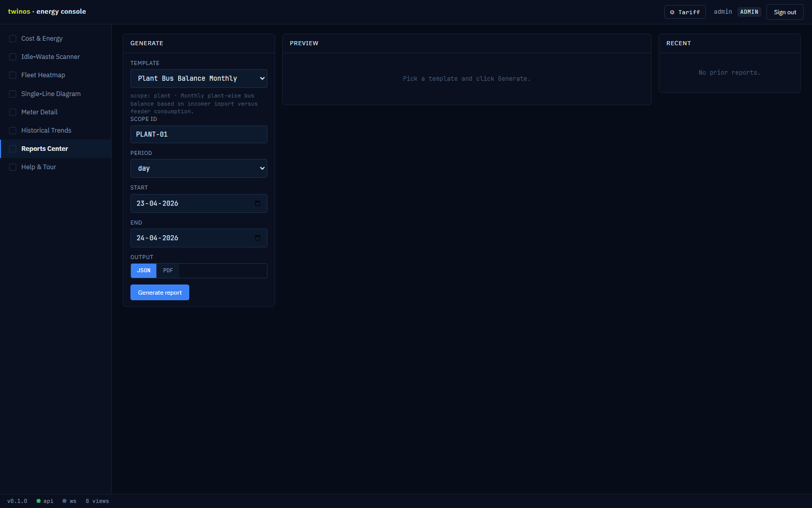The width and height of the screenshot is (812, 508).
Task: Expand the Template dropdown
Action: point(199,79)
